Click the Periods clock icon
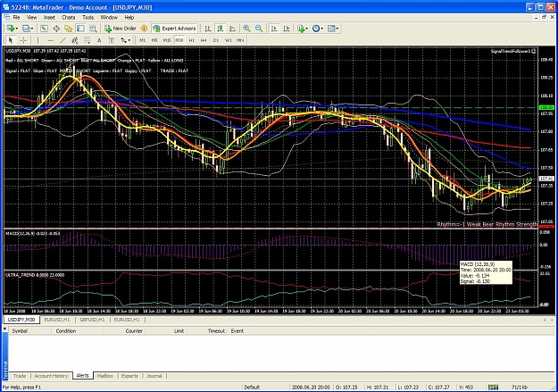This screenshot has height=392, width=558. coord(316,29)
